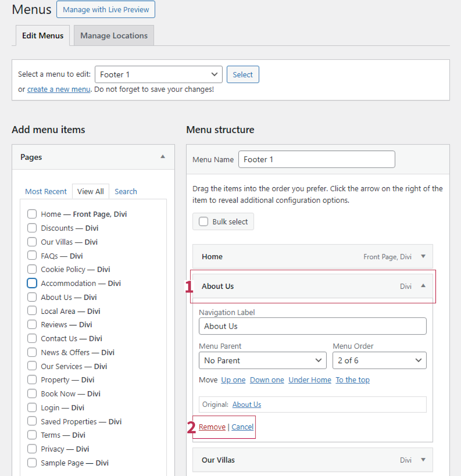461x476 pixels.
Task: Click Manage with Live Preview button
Action: coord(106,10)
